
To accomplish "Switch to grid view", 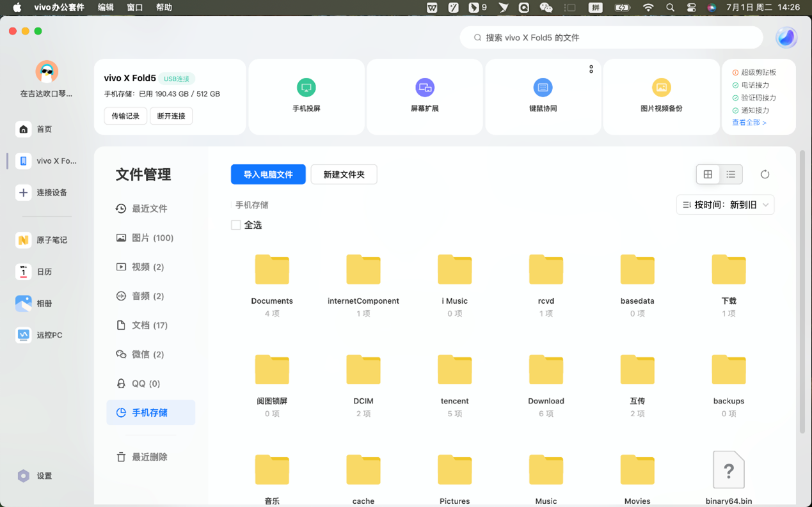I will pos(708,175).
